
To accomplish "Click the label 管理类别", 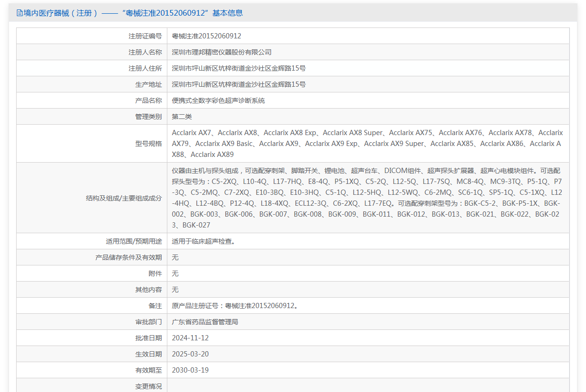I will coord(148,117).
